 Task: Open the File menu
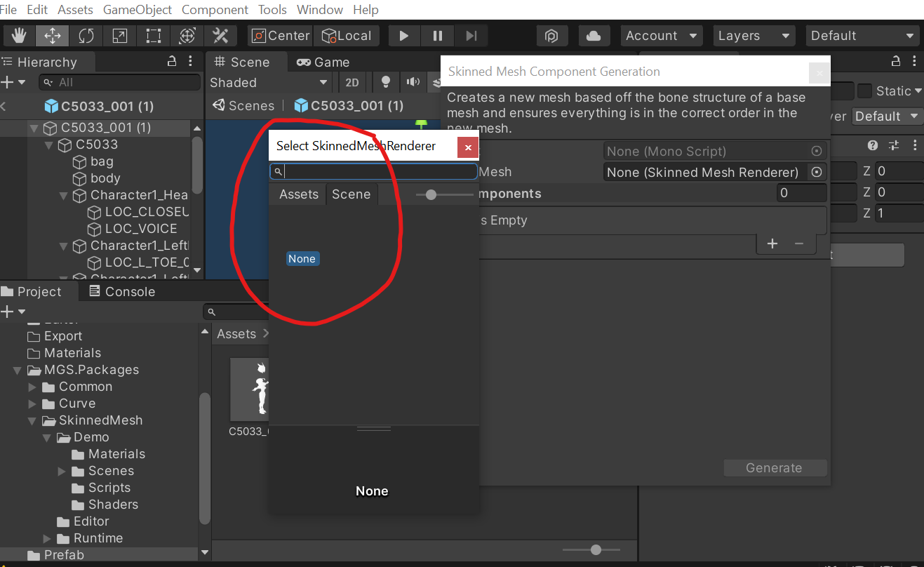click(x=8, y=10)
